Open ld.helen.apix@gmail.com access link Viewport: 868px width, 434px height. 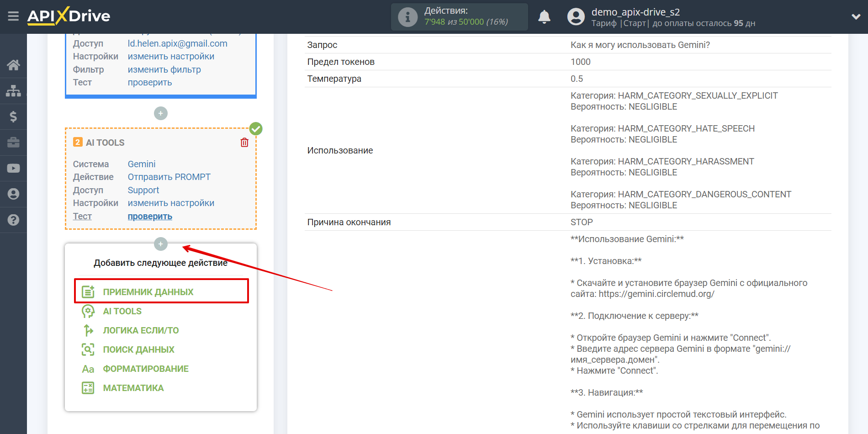pos(177,43)
